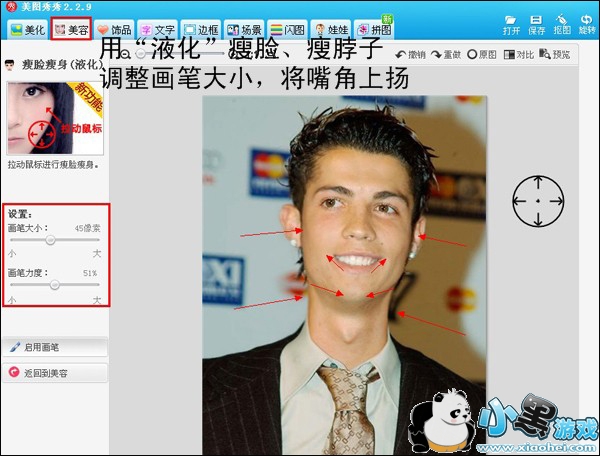This screenshot has height=456, width=600.
Task: Open the 文字 (Text) tab
Action: tap(158, 30)
